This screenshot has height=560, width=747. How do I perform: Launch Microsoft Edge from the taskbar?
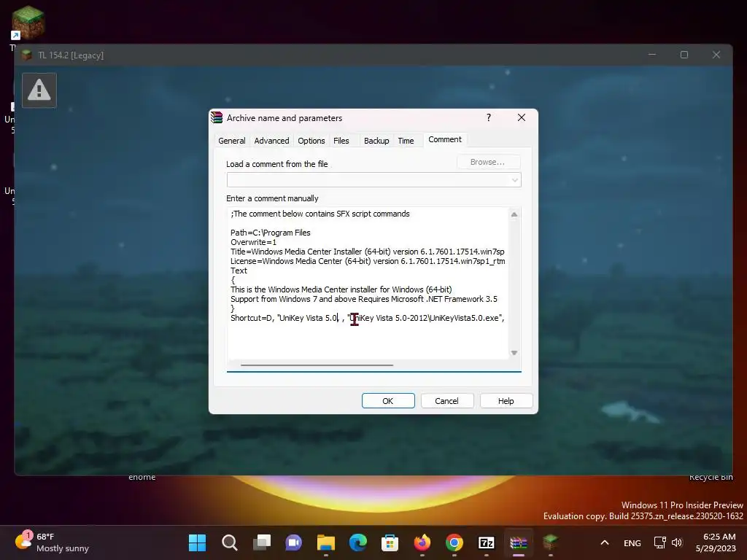coord(357,542)
